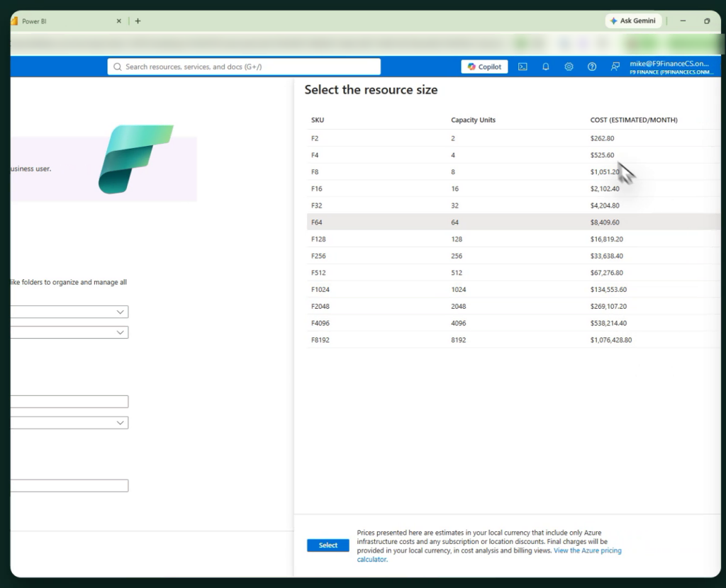Click the Ask Gemini button
Image resolution: width=726 pixels, height=588 pixels.
pos(633,21)
